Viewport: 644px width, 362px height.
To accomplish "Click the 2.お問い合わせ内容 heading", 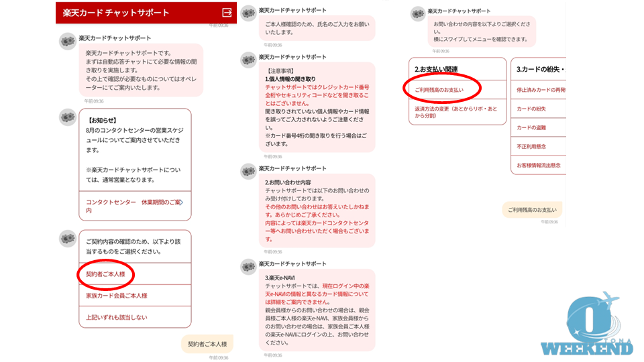I will click(x=288, y=182).
